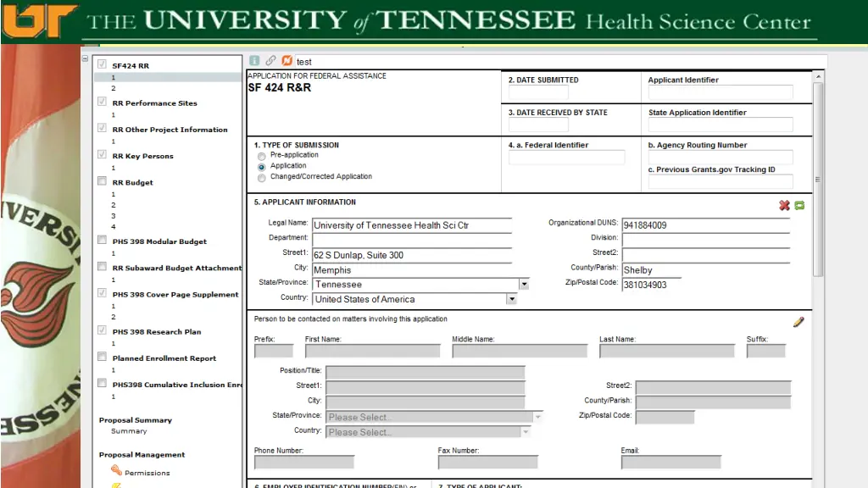
Task: Check Planned Enrollment Report checkbox
Action: pos(102,357)
